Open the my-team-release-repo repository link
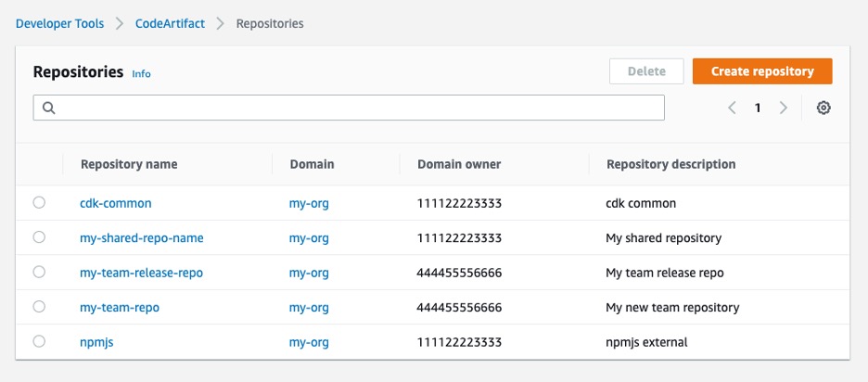The width and height of the screenshot is (868, 382). [141, 273]
